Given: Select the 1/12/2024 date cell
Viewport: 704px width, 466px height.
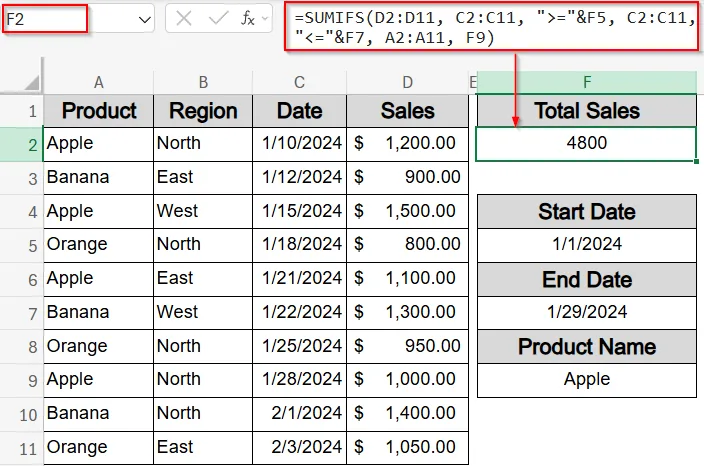Looking at the screenshot, I should (x=299, y=178).
